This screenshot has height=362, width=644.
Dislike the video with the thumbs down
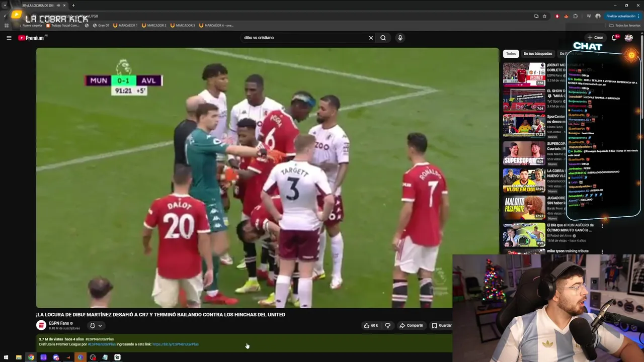tap(387, 326)
